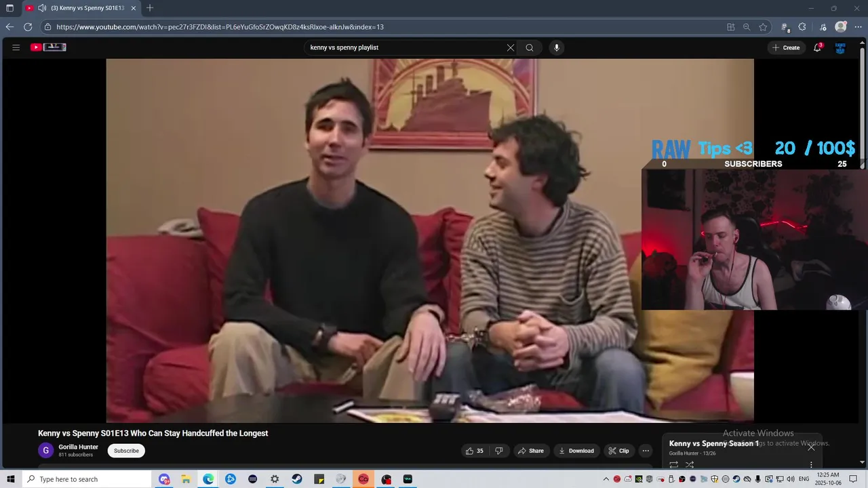
Task: Go back in browser
Action: [9, 27]
